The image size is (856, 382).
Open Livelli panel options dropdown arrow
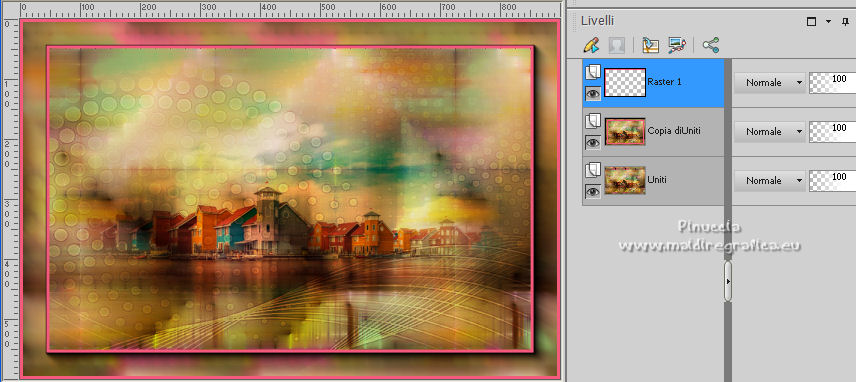[x=829, y=22]
